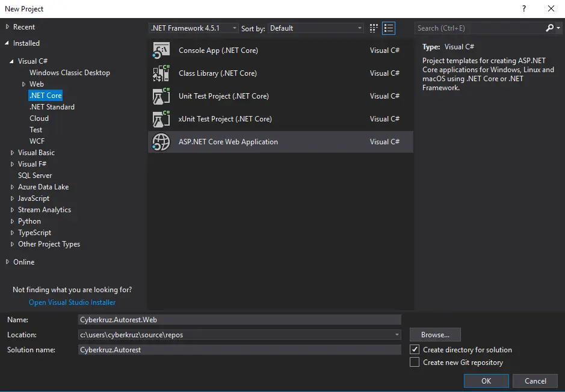The height and width of the screenshot is (392, 565).
Task: Select Class Library (.NET Core) template name
Action: click(x=218, y=73)
